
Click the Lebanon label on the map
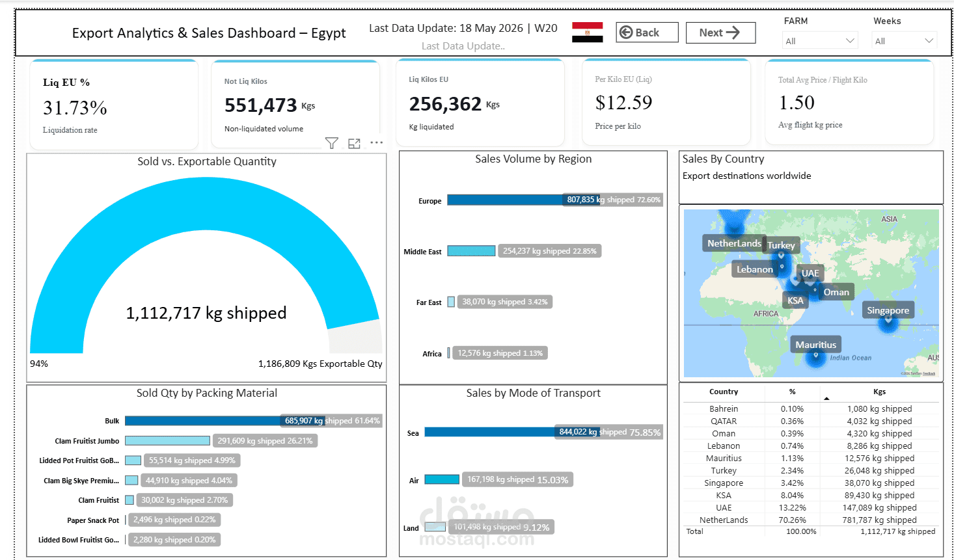755,269
